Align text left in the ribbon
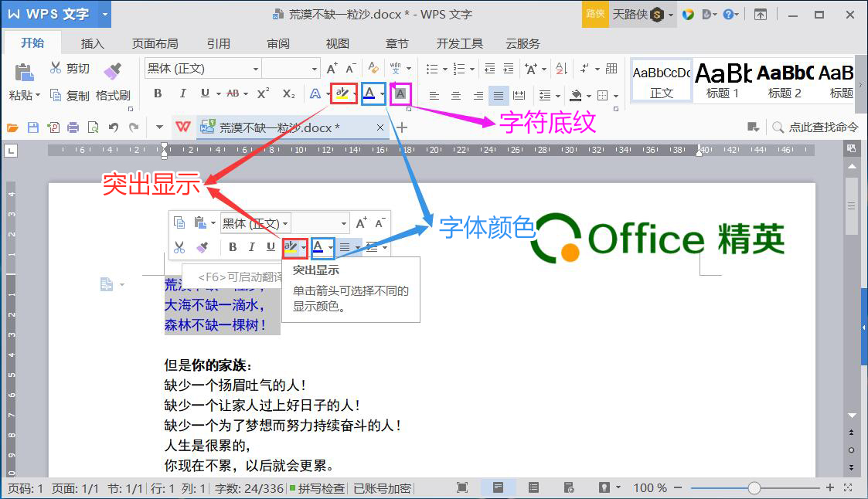The image size is (868, 499). [434, 96]
